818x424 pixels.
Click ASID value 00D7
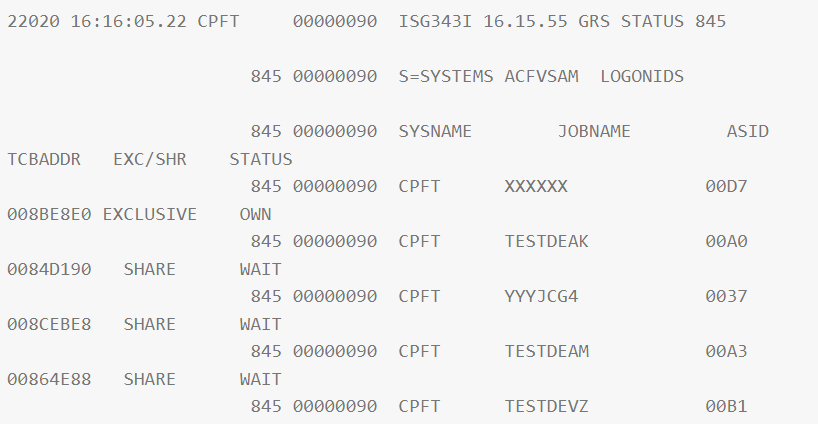[x=727, y=187]
